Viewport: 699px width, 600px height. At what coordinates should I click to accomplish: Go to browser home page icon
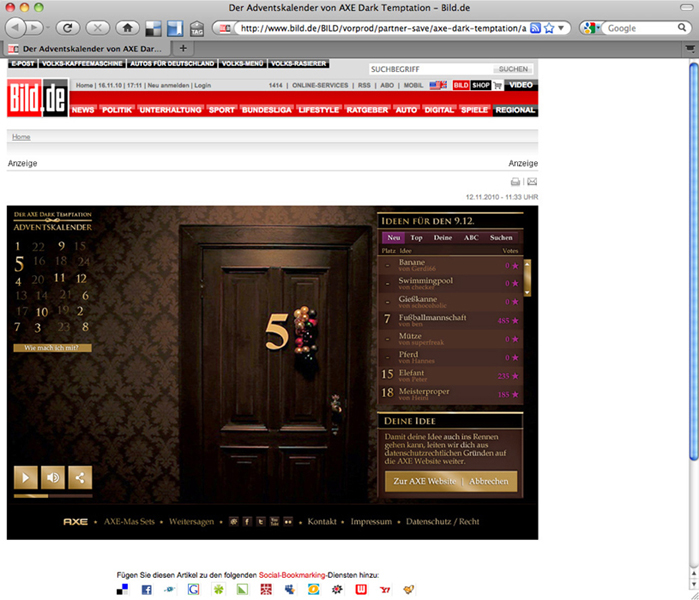(127, 28)
